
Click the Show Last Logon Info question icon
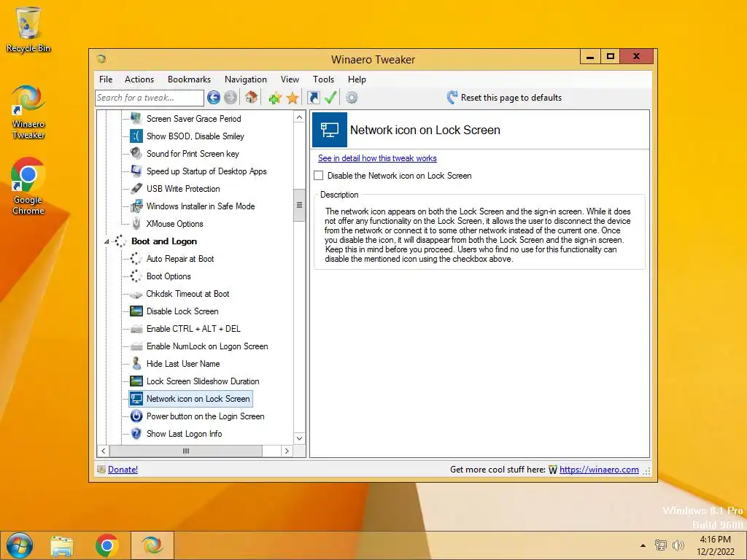click(136, 433)
